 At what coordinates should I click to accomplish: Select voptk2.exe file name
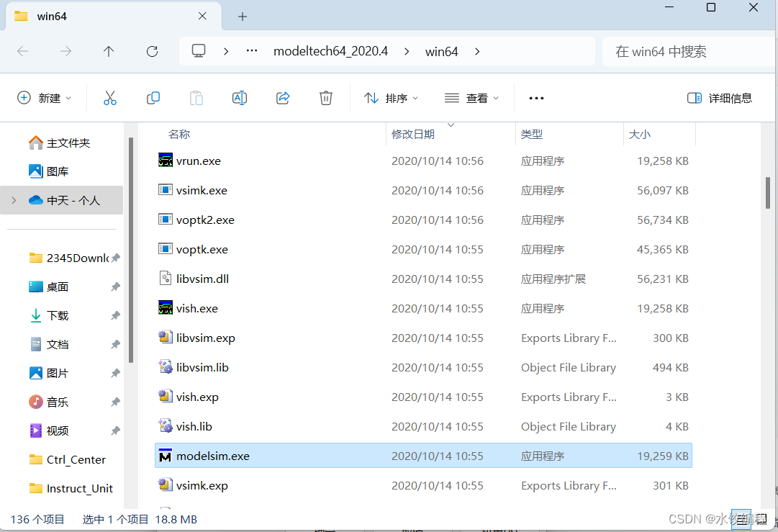coord(205,220)
